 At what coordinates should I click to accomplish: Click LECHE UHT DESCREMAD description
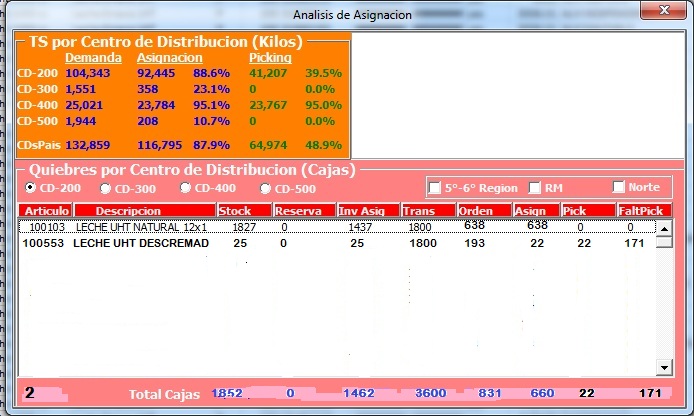point(141,243)
